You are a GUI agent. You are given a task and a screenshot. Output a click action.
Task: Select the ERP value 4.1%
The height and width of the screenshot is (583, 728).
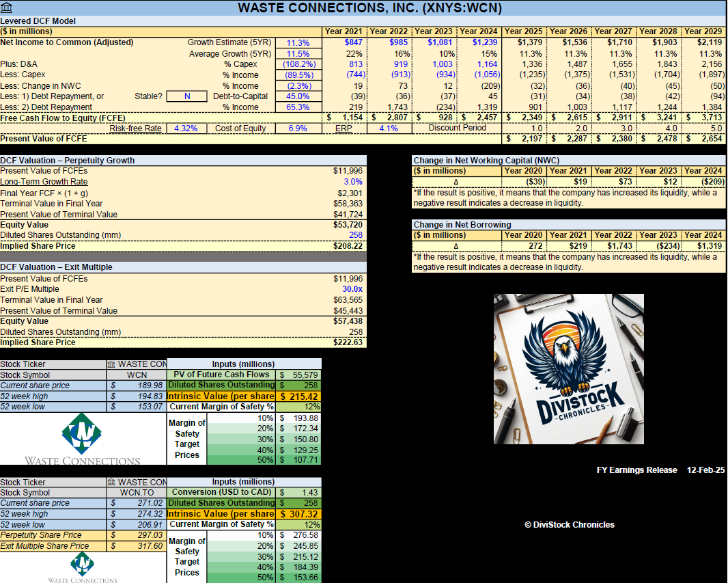pyautogui.click(x=389, y=128)
